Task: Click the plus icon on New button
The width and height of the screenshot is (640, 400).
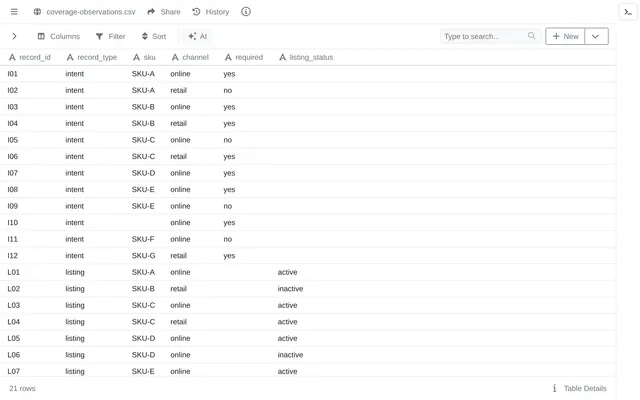Action: click(x=556, y=36)
